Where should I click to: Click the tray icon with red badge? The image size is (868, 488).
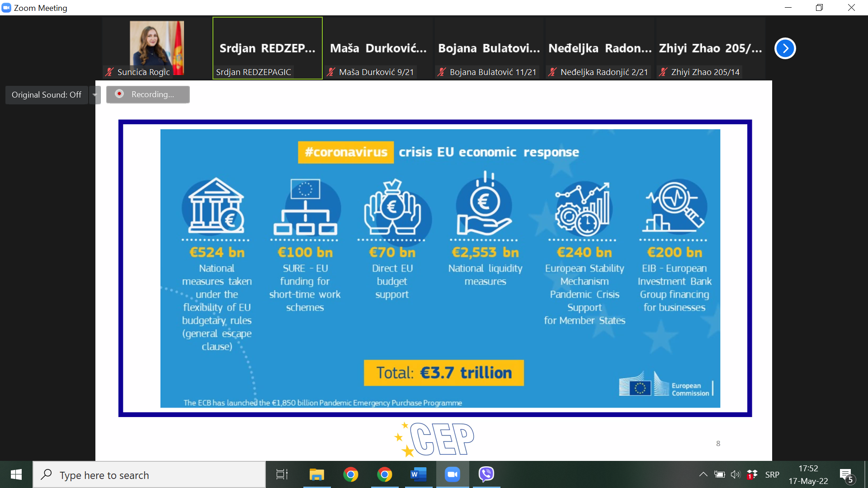click(x=752, y=474)
